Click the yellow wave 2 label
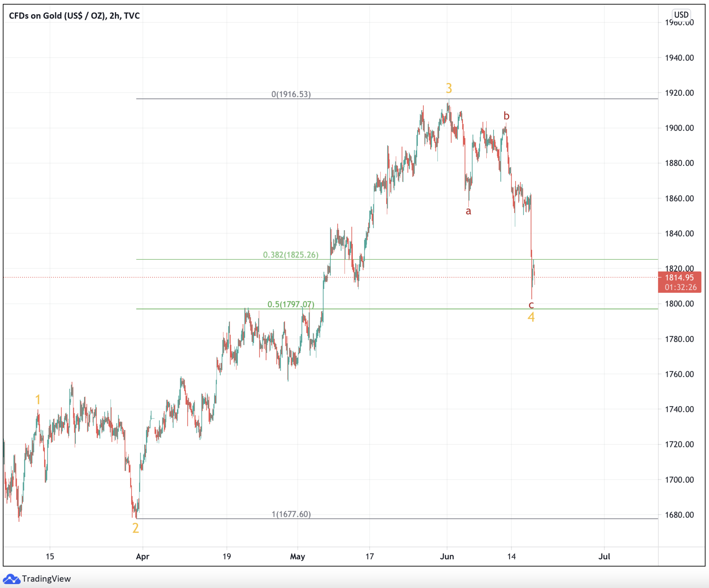The image size is (709, 588). (x=135, y=528)
